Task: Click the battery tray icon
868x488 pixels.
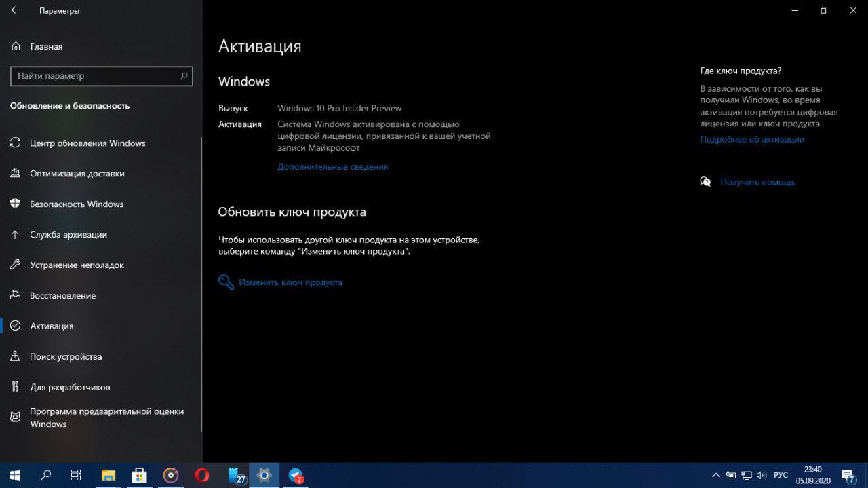Action: (x=731, y=475)
